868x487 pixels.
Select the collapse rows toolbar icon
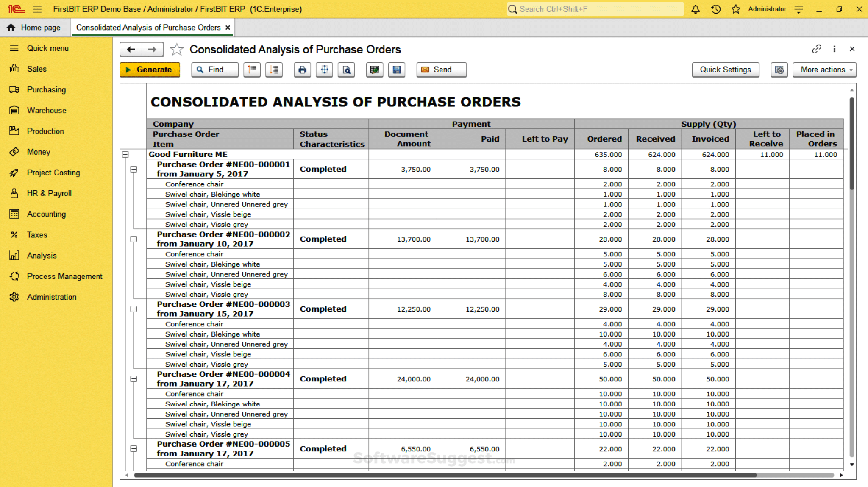(x=252, y=70)
